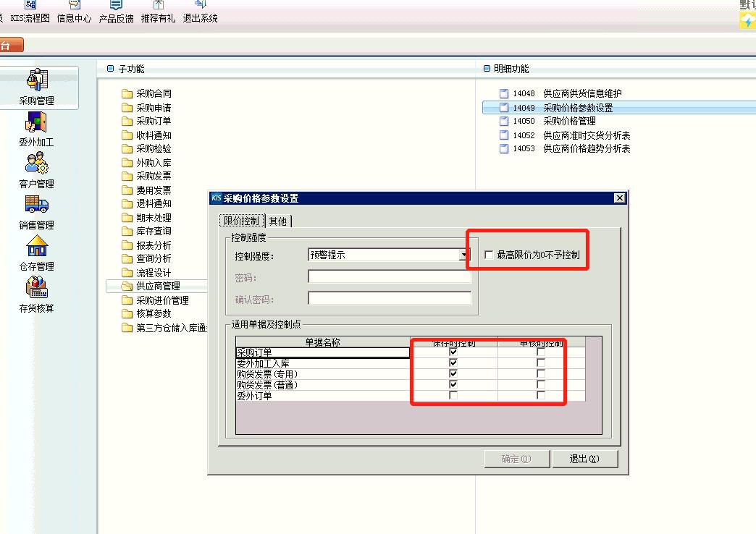Open the 采购进价管理 folder
Image resolution: width=756 pixels, height=534 pixels.
pyautogui.click(x=155, y=300)
